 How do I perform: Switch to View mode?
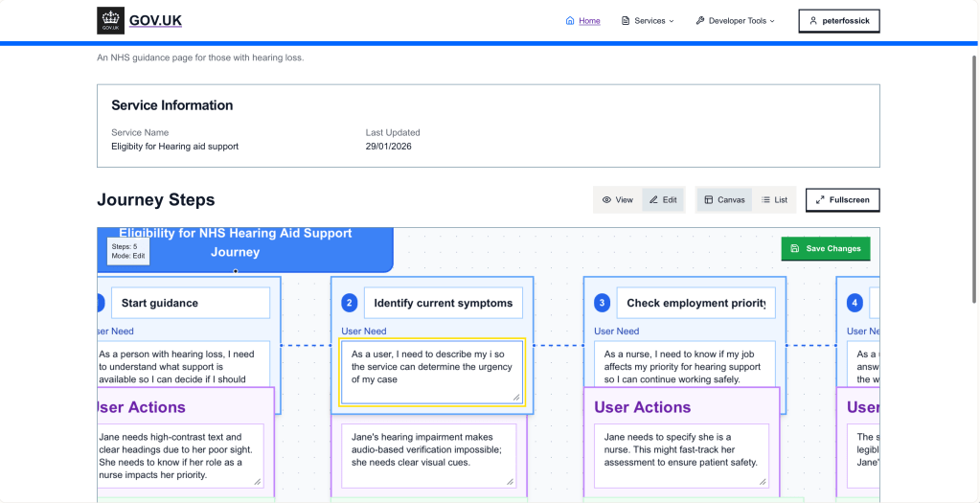coord(618,200)
